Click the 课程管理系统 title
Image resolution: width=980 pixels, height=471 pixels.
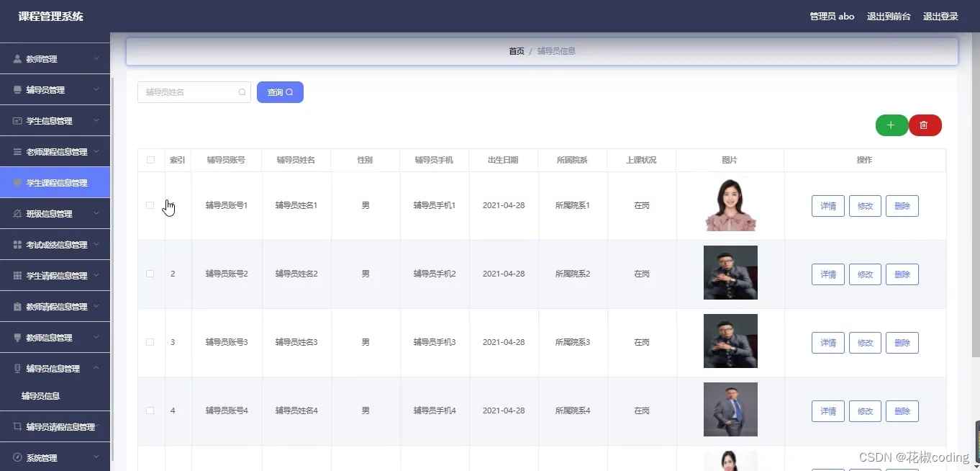[x=50, y=16]
